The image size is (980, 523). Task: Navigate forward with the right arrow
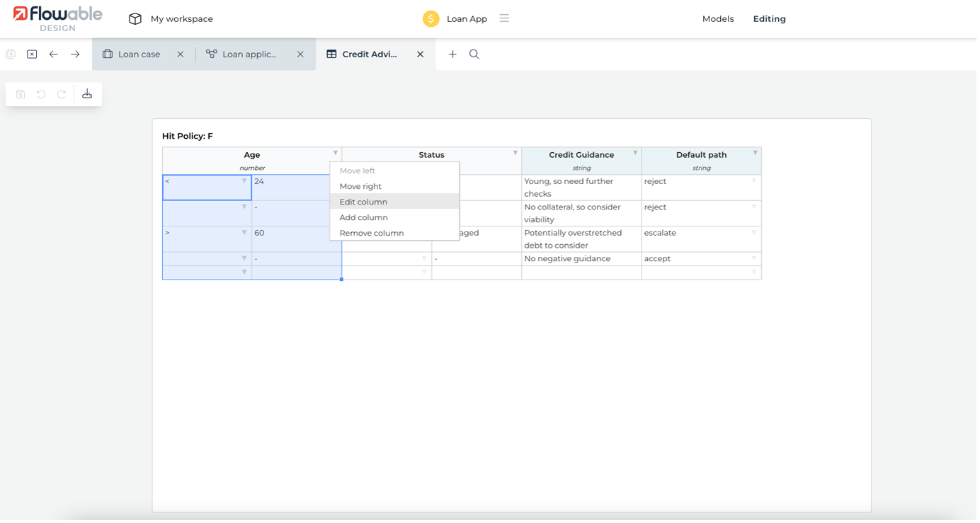click(x=75, y=54)
